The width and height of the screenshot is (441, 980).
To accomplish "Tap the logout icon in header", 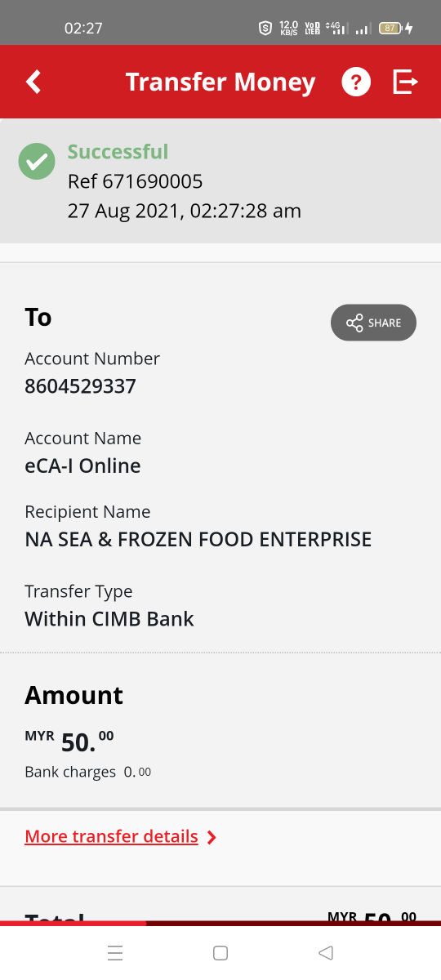I will (405, 82).
